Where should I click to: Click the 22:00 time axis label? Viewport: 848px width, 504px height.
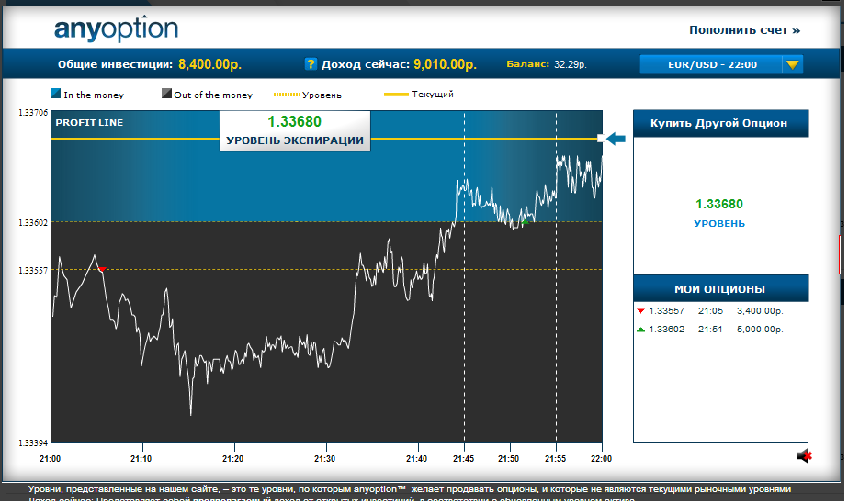pyautogui.click(x=601, y=459)
